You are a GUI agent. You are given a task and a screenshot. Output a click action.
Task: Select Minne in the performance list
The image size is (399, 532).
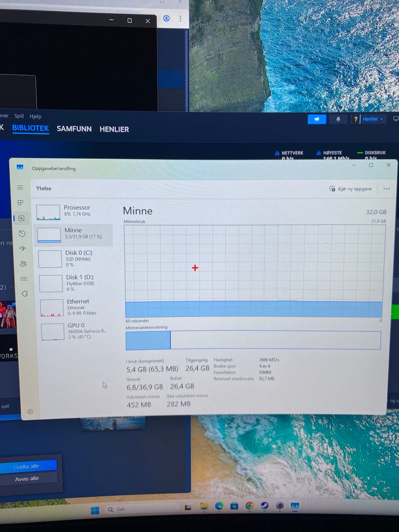73,234
